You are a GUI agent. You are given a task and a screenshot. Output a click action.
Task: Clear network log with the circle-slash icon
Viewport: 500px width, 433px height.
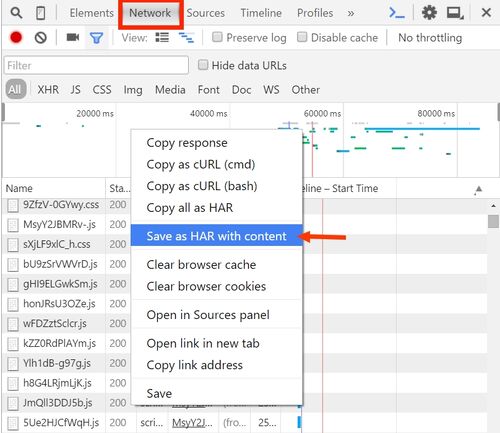coord(41,38)
